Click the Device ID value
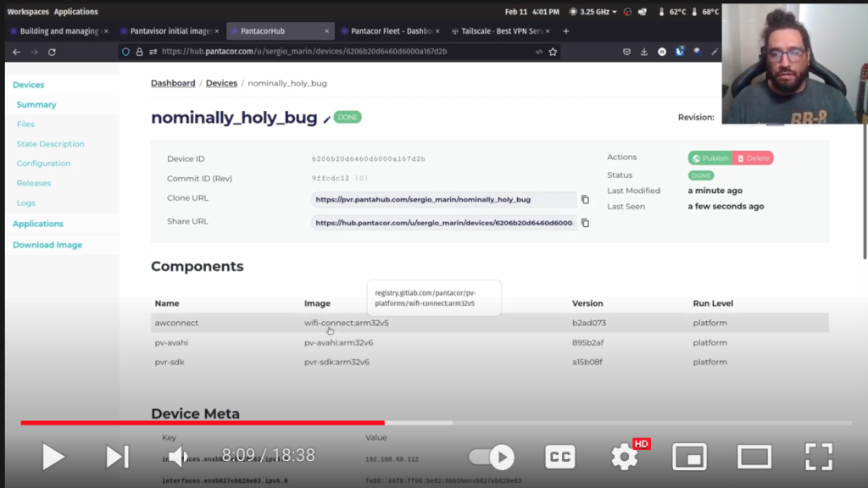The height and width of the screenshot is (488, 868). (x=369, y=158)
